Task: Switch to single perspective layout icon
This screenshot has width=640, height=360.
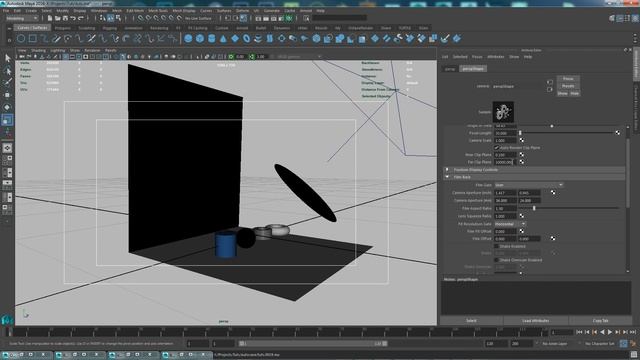Action: [x=7, y=148]
